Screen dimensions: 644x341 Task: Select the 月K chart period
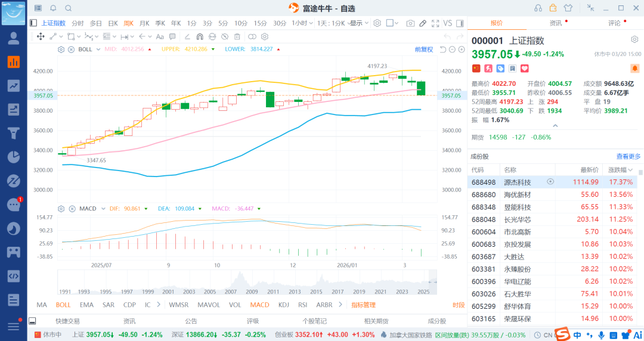144,23
